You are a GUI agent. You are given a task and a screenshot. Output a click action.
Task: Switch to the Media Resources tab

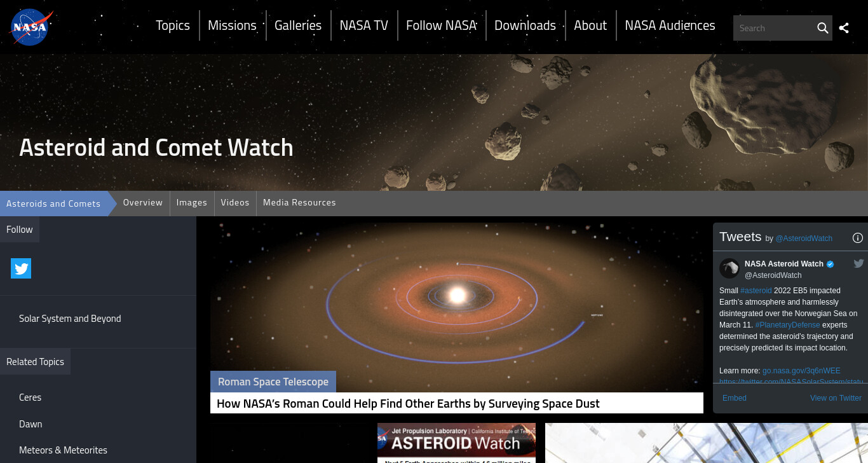299,202
